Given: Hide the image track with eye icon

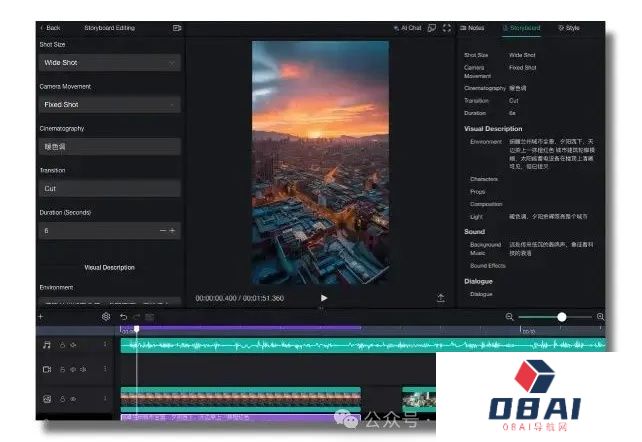Looking at the screenshot, I should point(73,399).
